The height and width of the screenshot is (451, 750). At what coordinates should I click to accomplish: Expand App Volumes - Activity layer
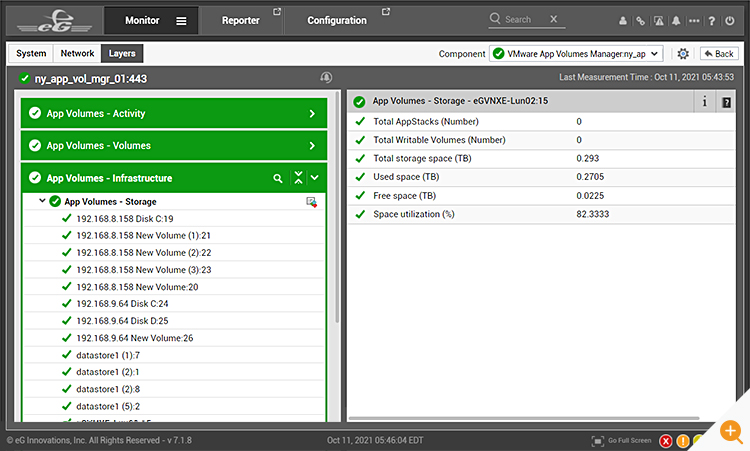(x=174, y=113)
